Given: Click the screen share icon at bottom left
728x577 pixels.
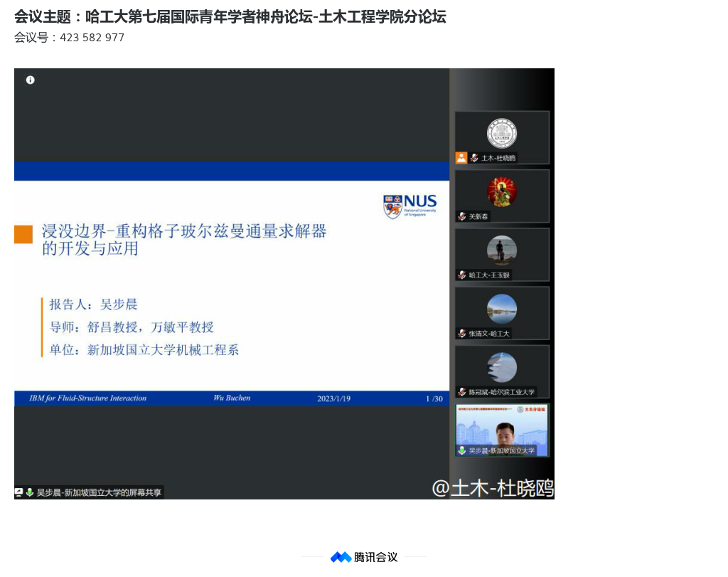Looking at the screenshot, I should 19,492.
